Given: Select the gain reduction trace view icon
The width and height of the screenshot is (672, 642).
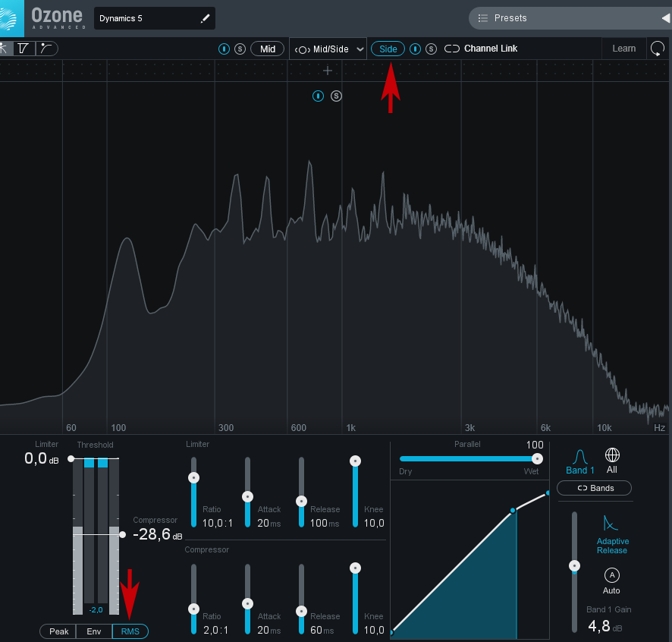Looking at the screenshot, I should tap(24, 49).
